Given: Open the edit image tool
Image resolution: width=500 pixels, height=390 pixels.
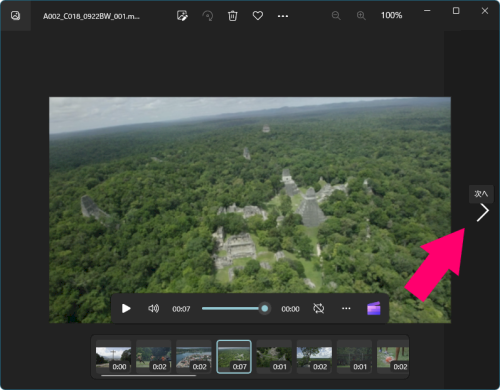Looking at the screenshot, I should pyautogui.click(x=182, y=16).
